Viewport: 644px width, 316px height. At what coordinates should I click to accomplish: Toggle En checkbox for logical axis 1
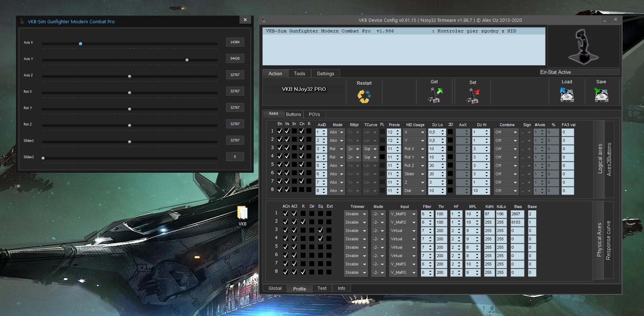280,131
